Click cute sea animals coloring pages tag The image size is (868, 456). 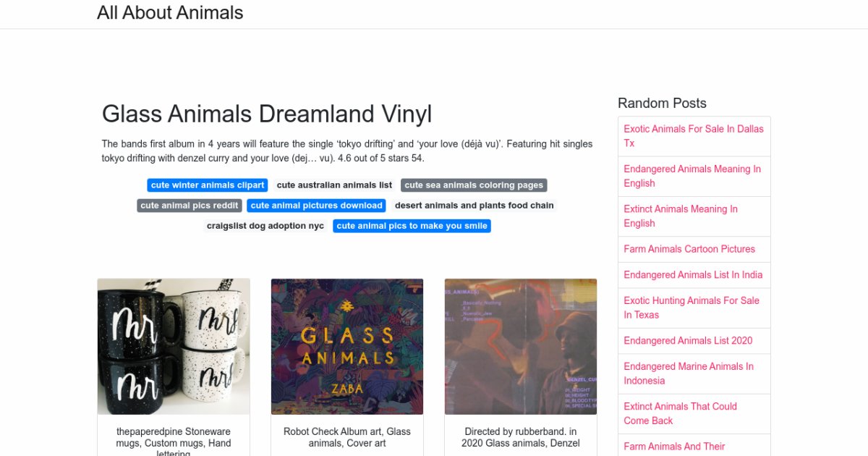(474, 185)
